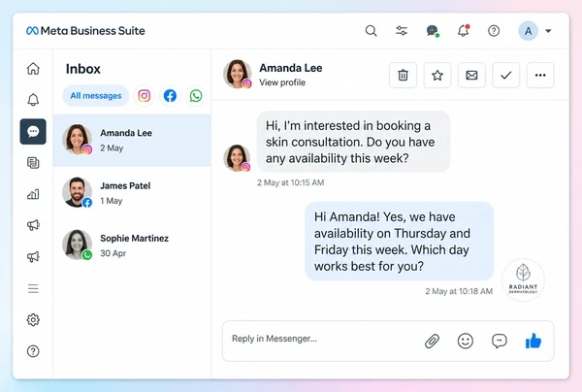Screen dimensions: 582x392
Task: Open Sophie Martinez conversation
Action: point(132,245)
